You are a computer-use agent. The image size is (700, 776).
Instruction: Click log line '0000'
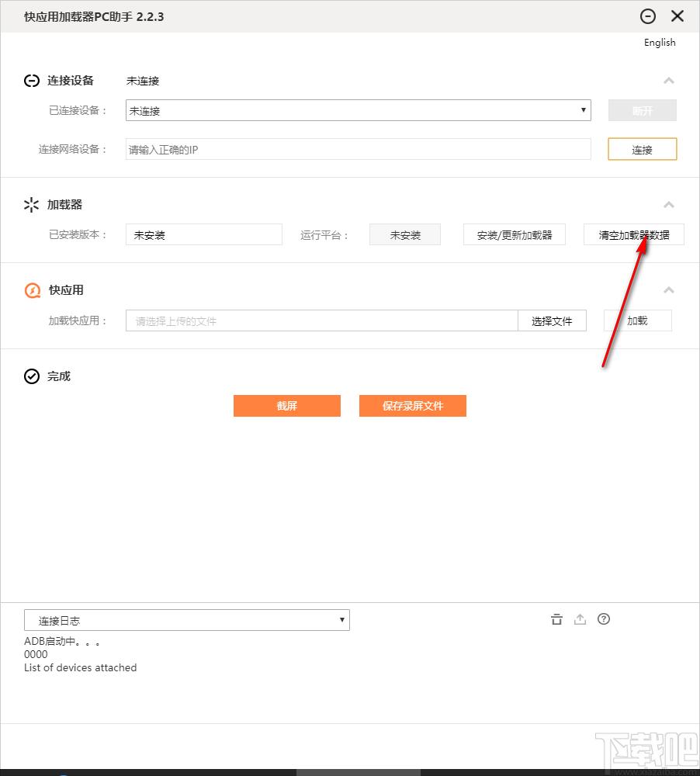pos(36,654)
